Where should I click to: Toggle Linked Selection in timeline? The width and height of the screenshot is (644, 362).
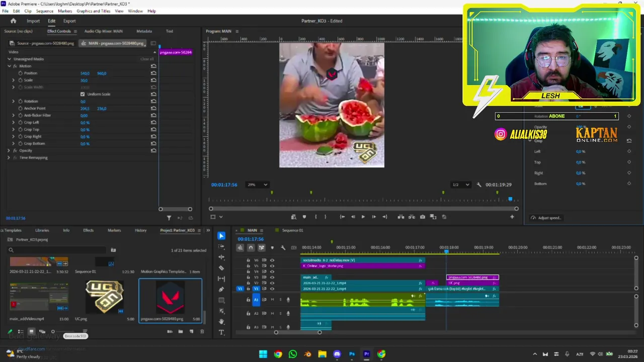pyautogui.click(x=262, y=247)
